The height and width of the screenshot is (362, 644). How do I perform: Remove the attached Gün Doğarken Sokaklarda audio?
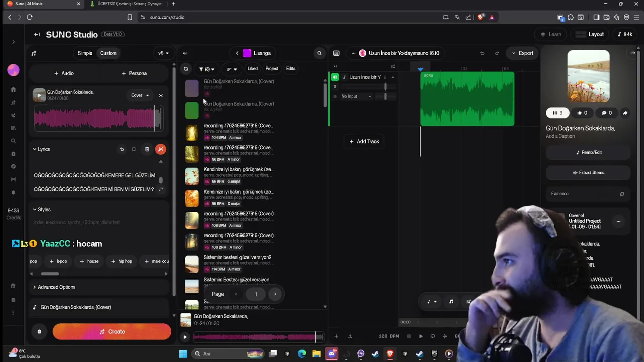(x=160, y=95)
